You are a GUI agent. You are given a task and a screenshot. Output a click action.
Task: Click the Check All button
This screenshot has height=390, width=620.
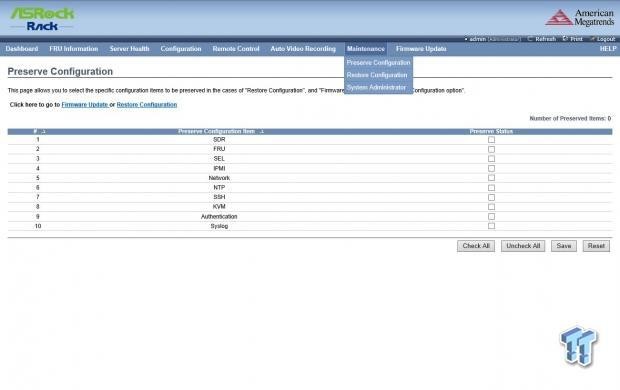tap(476, 246)
